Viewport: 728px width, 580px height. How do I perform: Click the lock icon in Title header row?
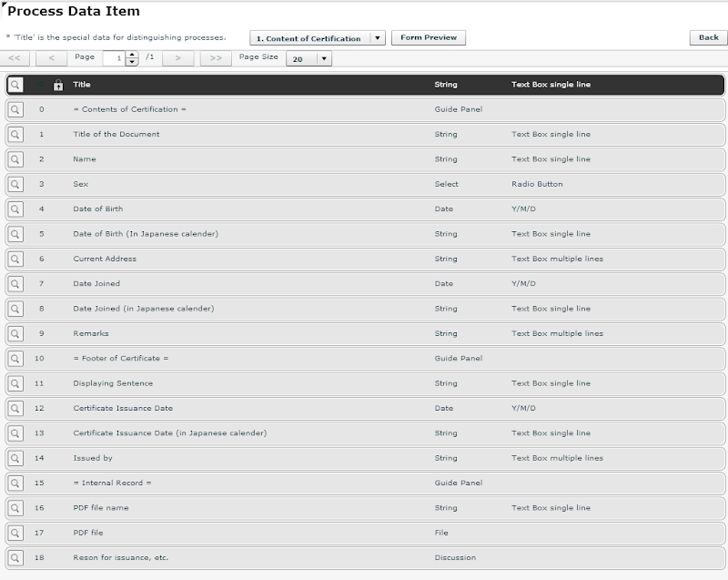[58, 85]
